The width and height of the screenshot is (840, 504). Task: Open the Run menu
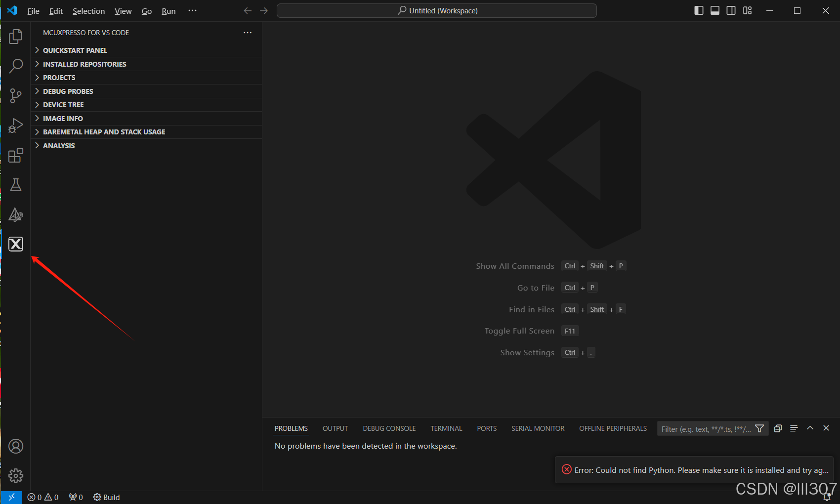pyautogui.click(x=168, y=11)
